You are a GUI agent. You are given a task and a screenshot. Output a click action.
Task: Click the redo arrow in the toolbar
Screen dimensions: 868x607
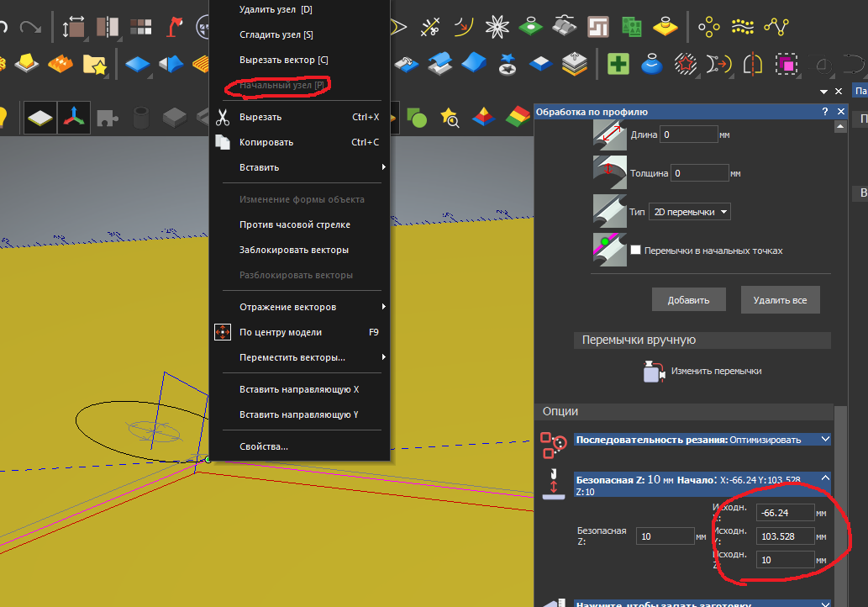(x=30, y=27)
